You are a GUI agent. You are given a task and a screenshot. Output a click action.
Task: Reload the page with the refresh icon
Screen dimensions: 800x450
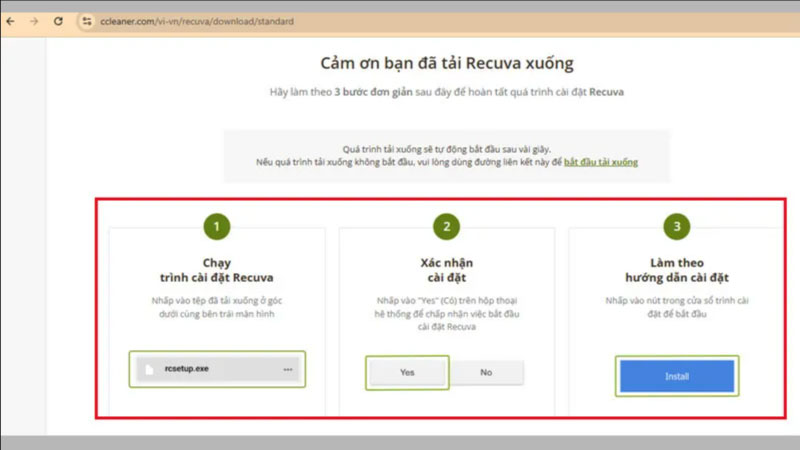point(58,21)
